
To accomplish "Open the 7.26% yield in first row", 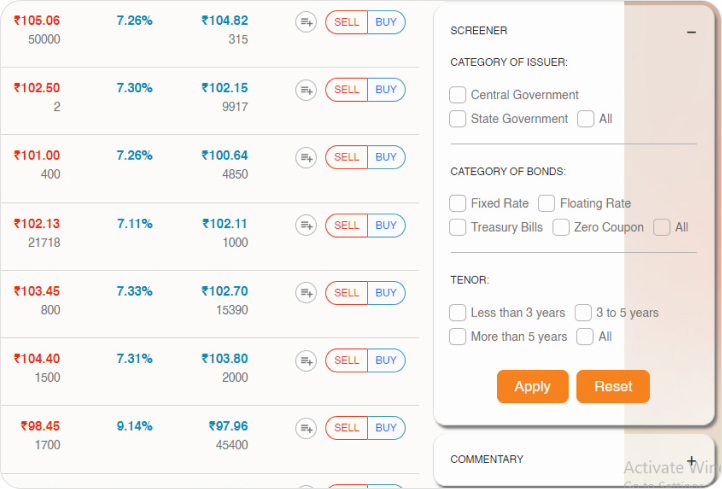I will click(134, 20).
